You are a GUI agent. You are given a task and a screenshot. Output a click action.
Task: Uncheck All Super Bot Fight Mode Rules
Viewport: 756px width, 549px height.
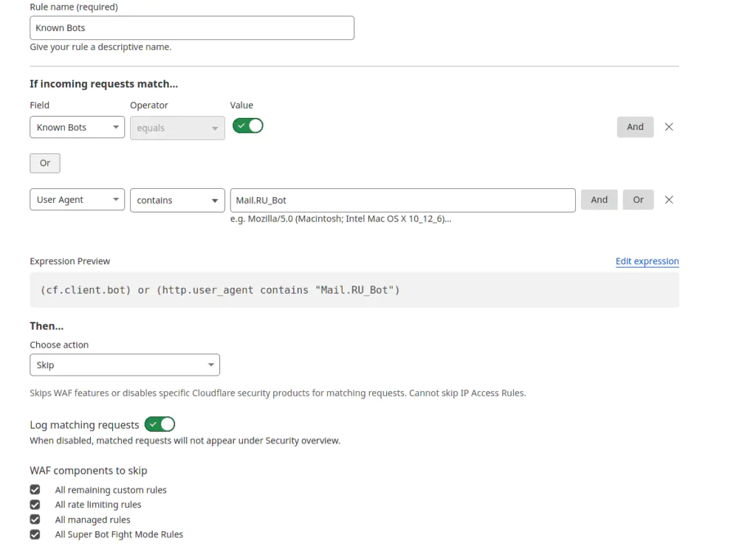tap(35, 534)
